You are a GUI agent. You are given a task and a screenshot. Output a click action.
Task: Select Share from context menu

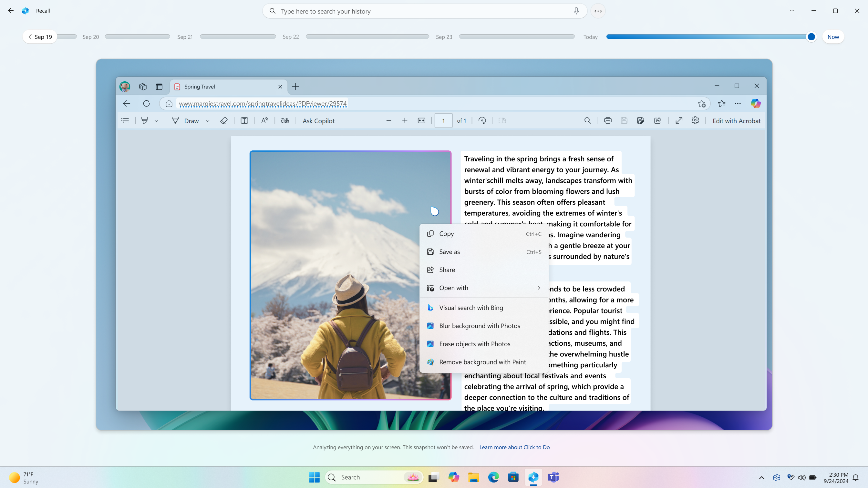click(447, 269)
